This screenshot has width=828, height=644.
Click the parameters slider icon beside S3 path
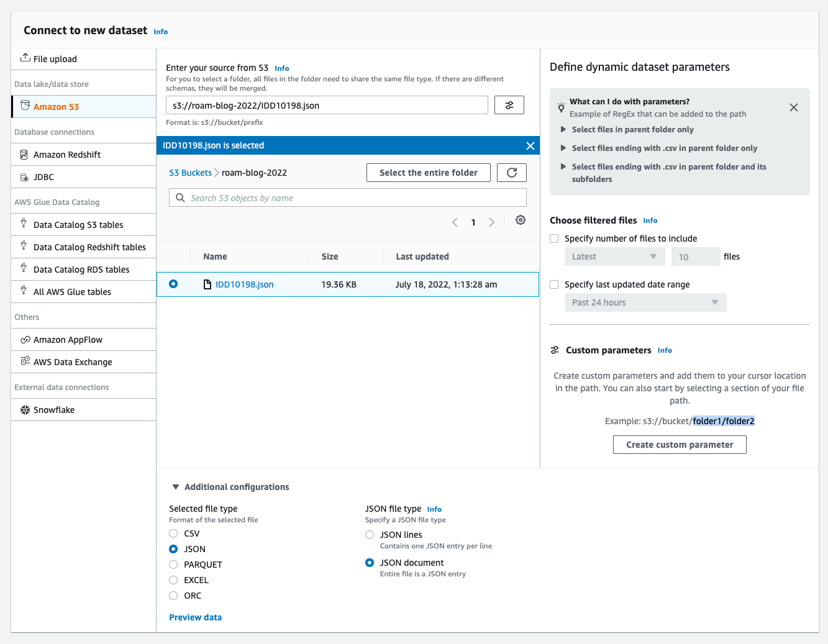509,105
